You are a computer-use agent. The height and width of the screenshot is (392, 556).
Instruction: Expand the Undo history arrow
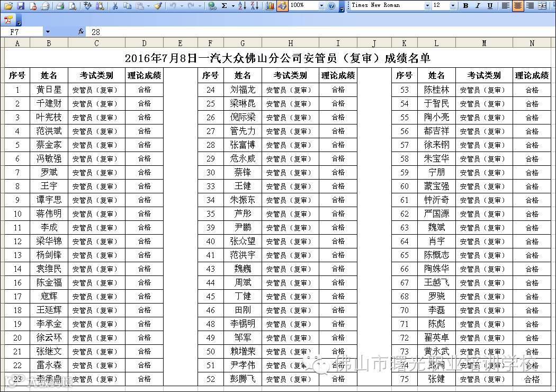tap(181, 6)
